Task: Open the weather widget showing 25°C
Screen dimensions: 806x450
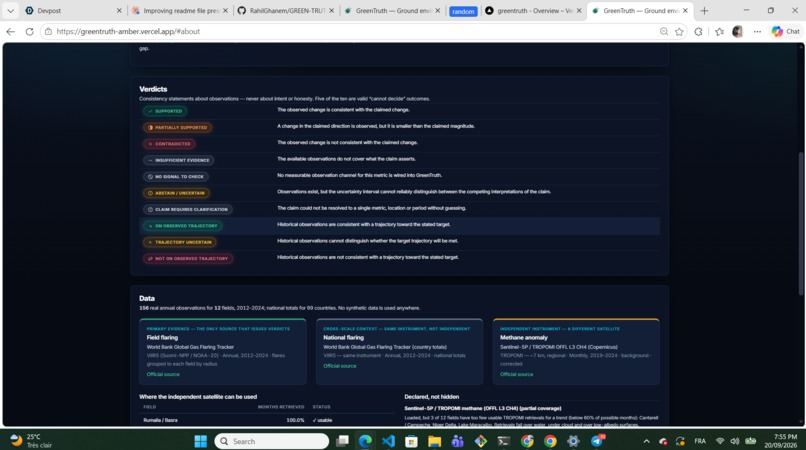Action: tap(32, 441)
